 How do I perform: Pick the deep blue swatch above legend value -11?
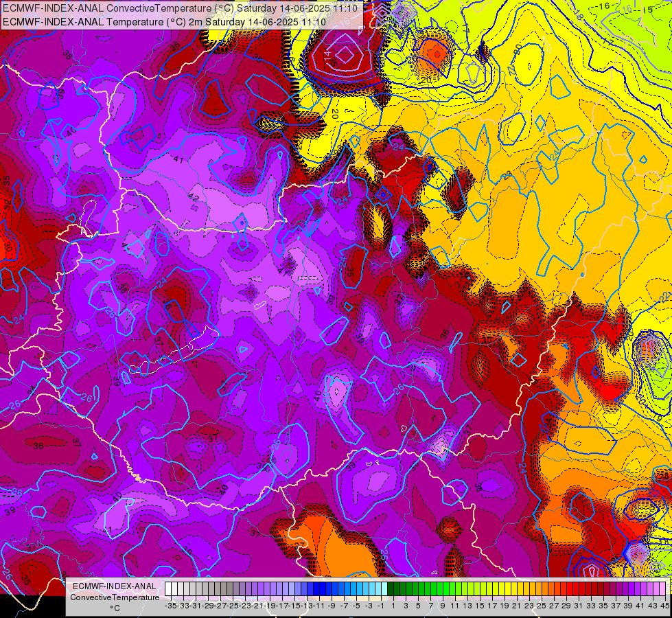317,588
